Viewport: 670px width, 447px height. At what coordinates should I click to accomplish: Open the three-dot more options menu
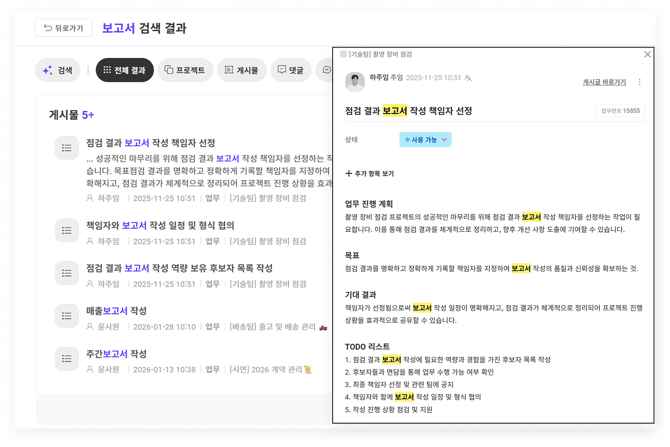pos(640,82)
